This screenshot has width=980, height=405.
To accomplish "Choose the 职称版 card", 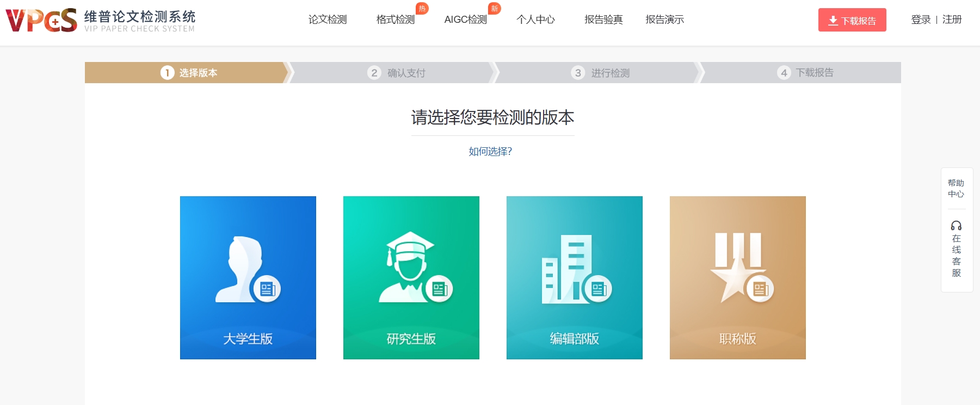I will (738, 278).
